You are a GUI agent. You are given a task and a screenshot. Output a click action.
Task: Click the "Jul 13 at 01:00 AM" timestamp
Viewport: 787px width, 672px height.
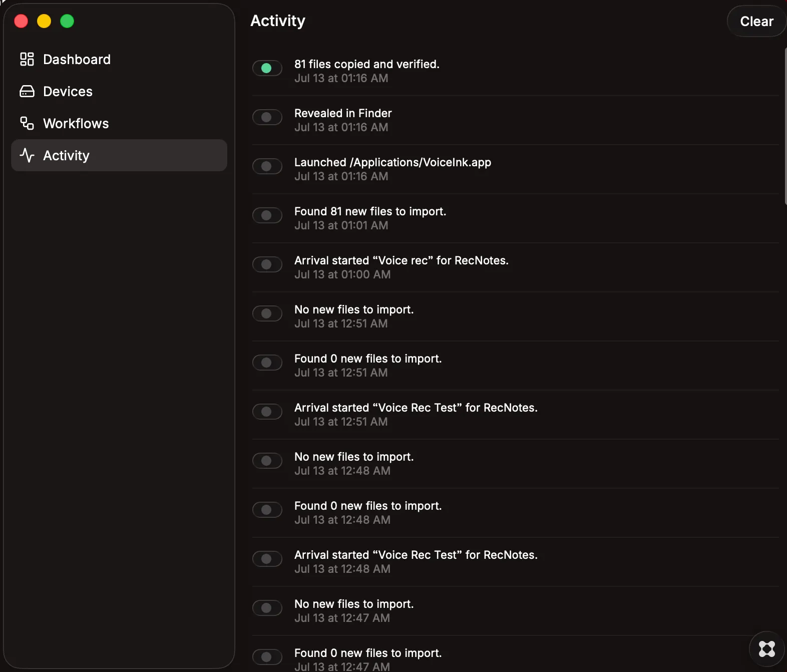pyautogui.click(x=342, y=274)
